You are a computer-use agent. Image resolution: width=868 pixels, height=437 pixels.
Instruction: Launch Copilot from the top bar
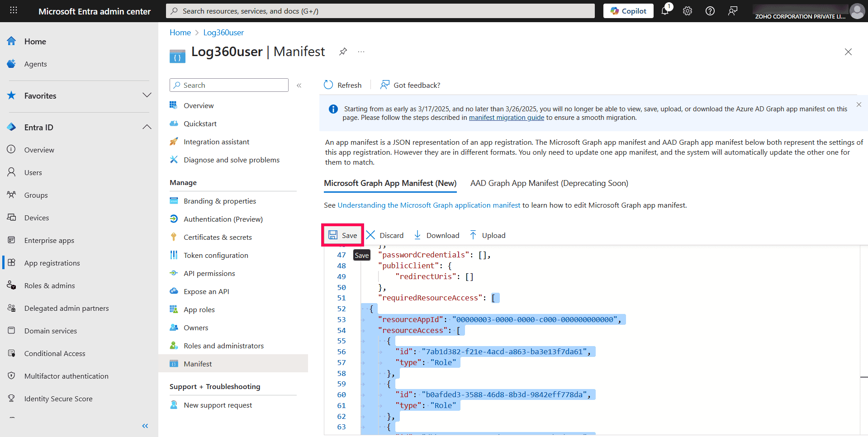tap(628, 10)
